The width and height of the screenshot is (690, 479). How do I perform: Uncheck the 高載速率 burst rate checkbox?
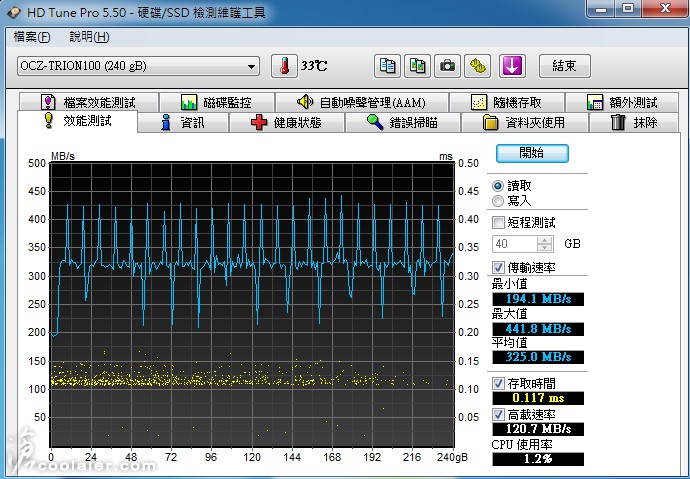pos(498,414)
